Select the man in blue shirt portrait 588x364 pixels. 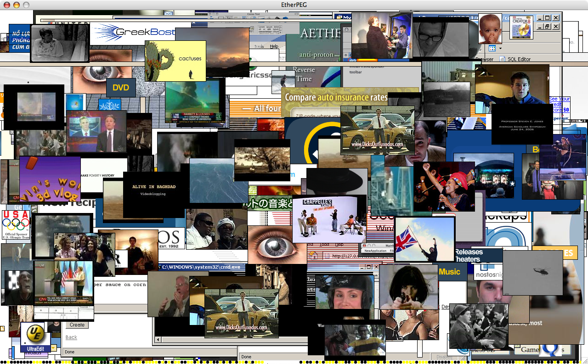[512, 89]
